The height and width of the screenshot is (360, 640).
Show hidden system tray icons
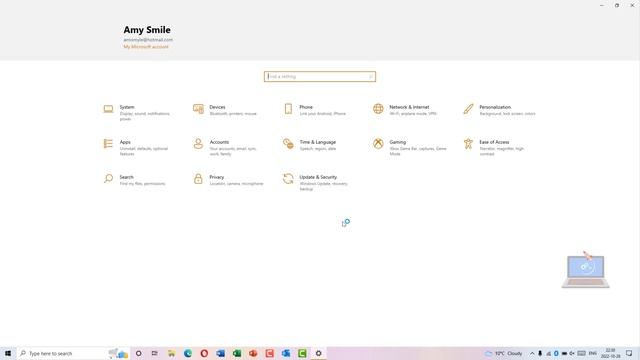[532, 353]
